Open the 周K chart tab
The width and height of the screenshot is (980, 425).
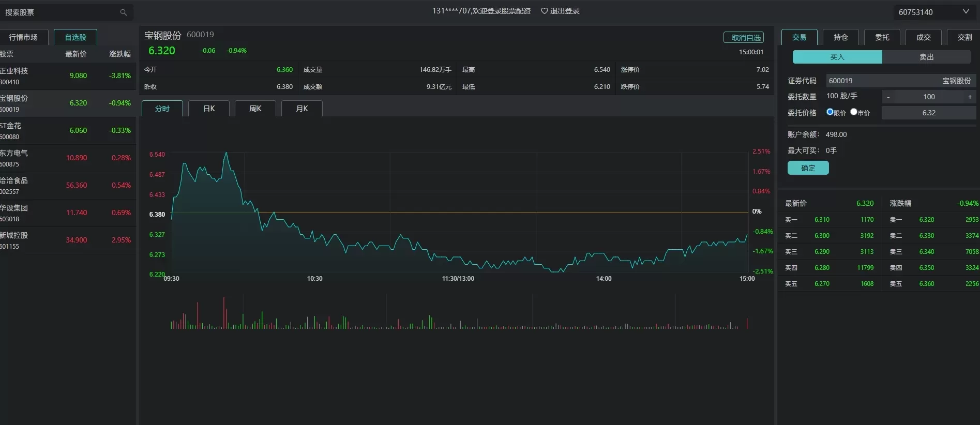(255, 109)
